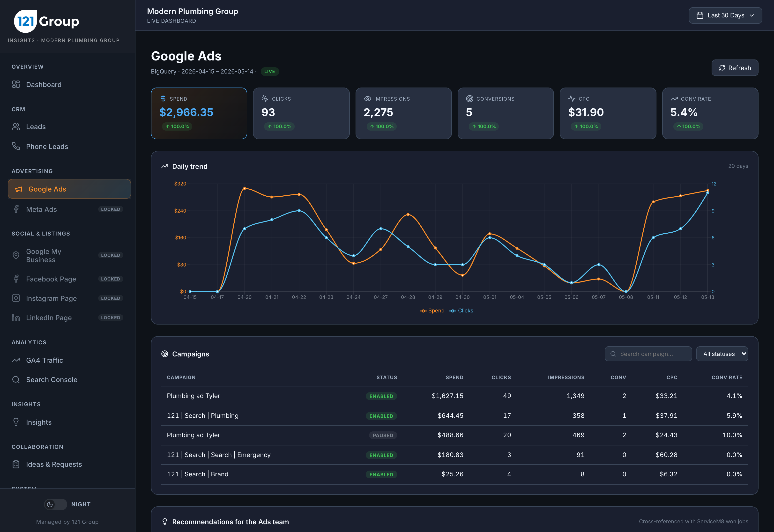Select the Conversions metric card

(x=506, y=113)
